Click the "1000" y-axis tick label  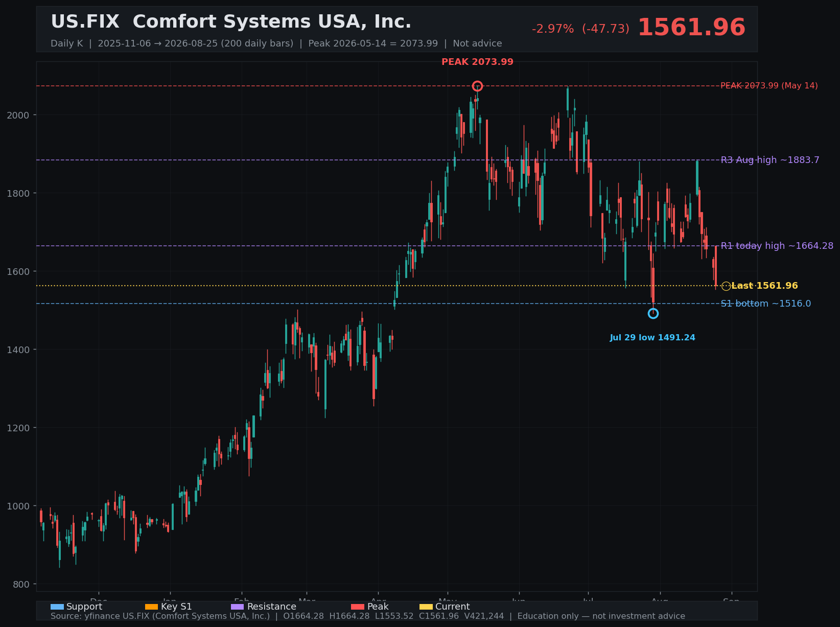point(18,506)
